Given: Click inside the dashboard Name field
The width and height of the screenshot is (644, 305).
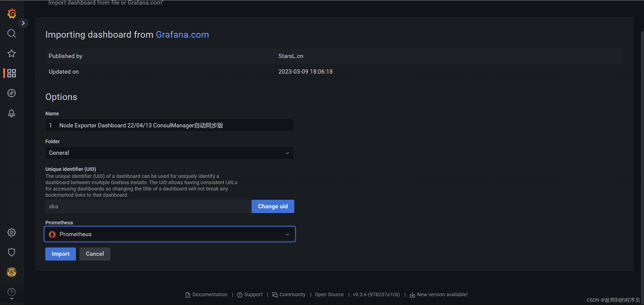Looking at the screenshot, I should 170,125.
